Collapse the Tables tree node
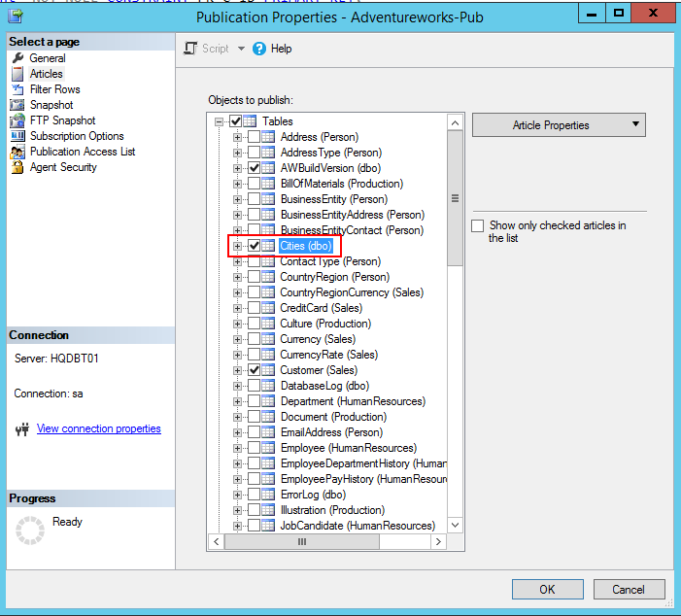 [x=220, y=121]
